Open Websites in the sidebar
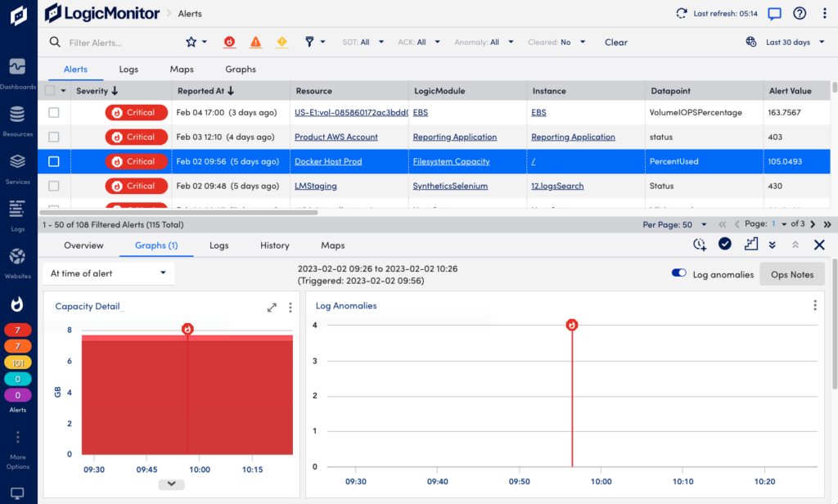The image size is (838, 504). click(x=18, y=263)
